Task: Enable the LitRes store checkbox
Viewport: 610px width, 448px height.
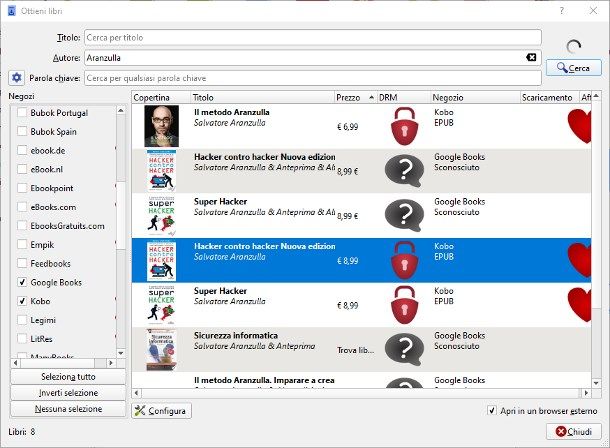Action: pos(22,339)
